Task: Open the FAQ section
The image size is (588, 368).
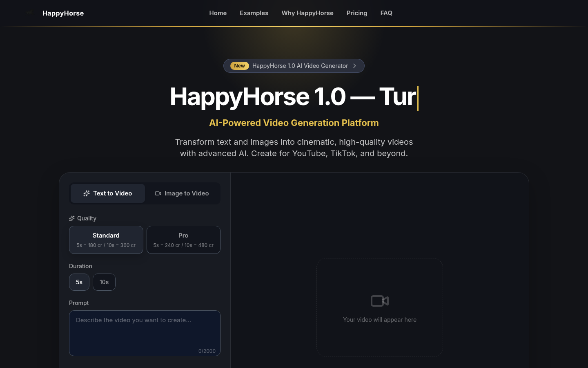Action: (386, 13)
